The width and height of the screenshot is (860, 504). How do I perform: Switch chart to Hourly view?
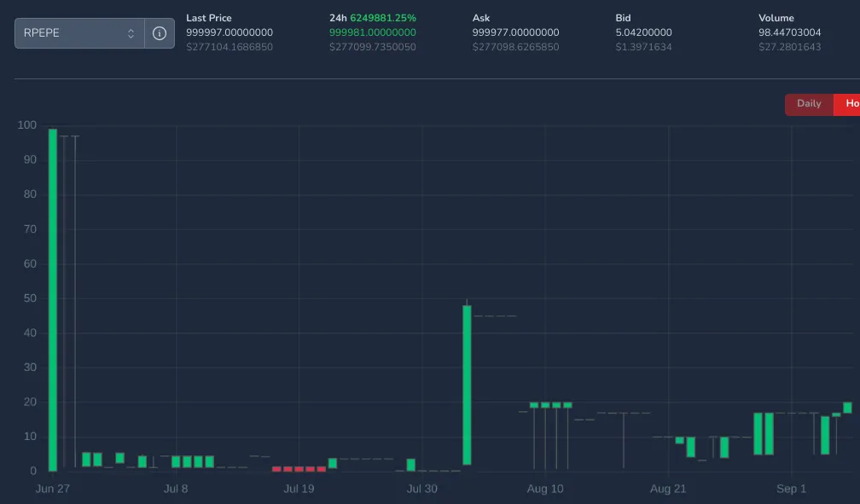click(847, 104)
